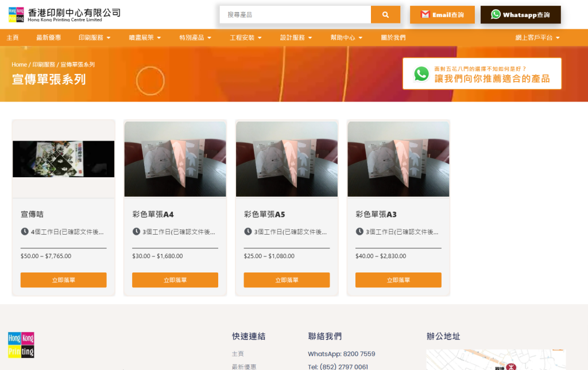Click the Whatsapp查詢 button
The height and width of the screenshot is (370, 588).
pyautogui.click(x=520, y=15)
